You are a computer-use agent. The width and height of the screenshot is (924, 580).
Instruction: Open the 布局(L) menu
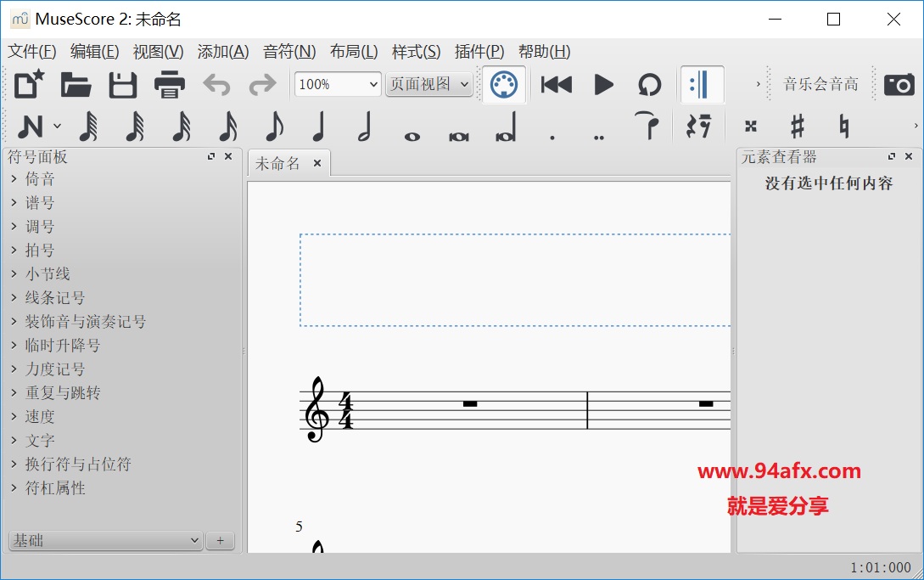pos(354,52)
